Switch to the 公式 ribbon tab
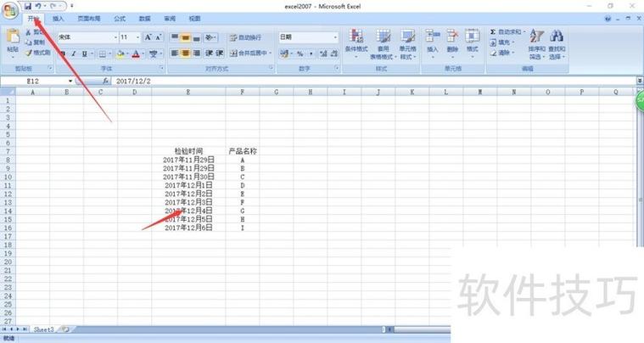Viewport: 644px width, 343px height. click(x=120, y=19)
